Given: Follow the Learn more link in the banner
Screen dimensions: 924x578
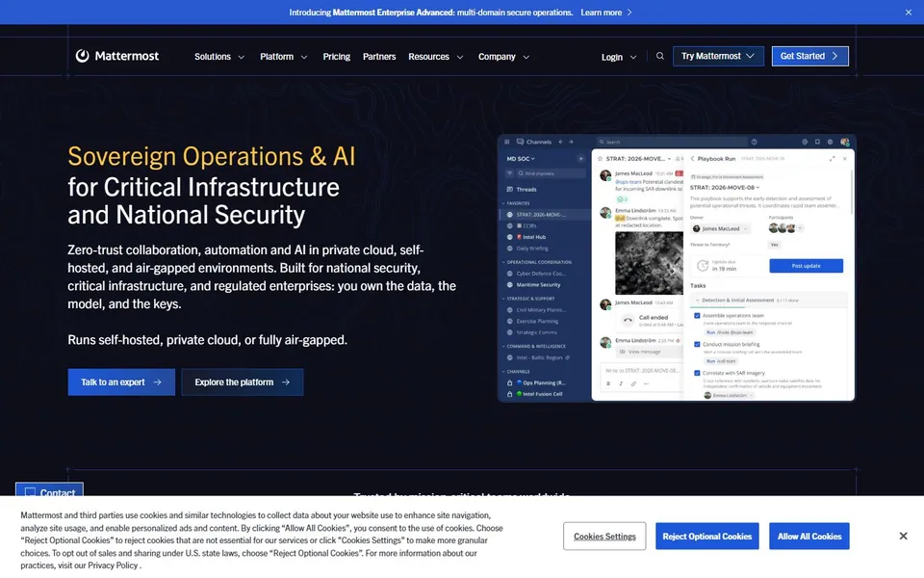Looking at the screenshot, I should [x=606, y=13].
